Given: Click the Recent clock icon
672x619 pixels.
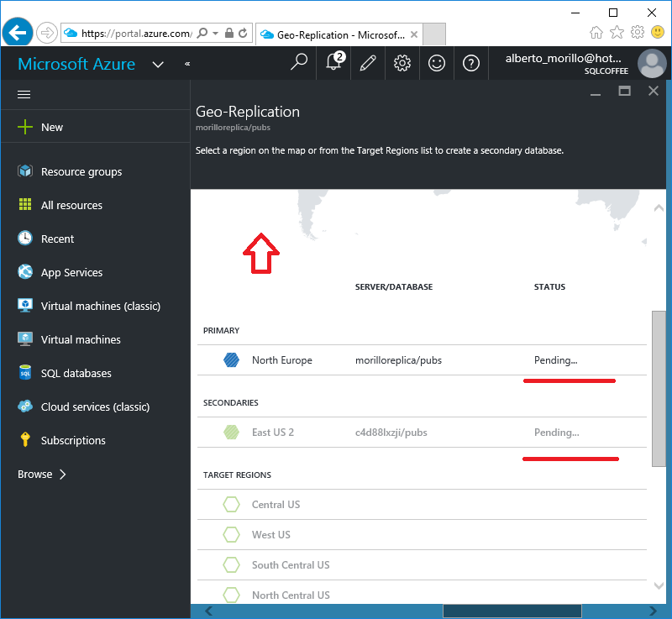Looking at the screenshot, I should (25, 238).
